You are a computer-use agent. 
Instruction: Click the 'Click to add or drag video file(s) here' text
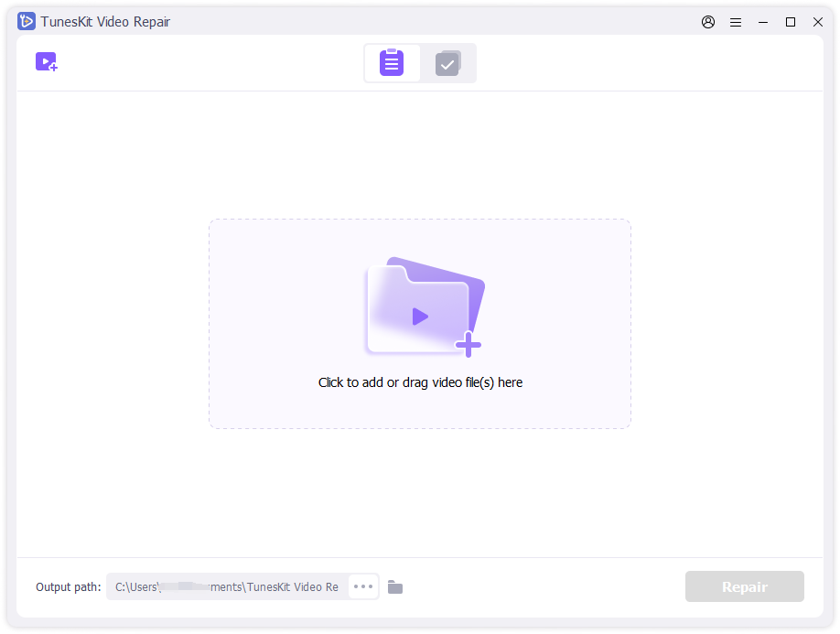click(x=420, y=382)
